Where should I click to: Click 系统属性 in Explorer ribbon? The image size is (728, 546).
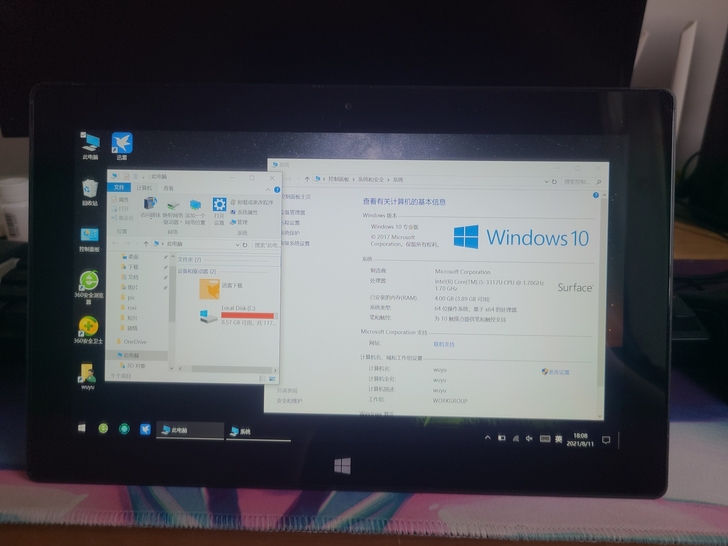coord(244,212)
